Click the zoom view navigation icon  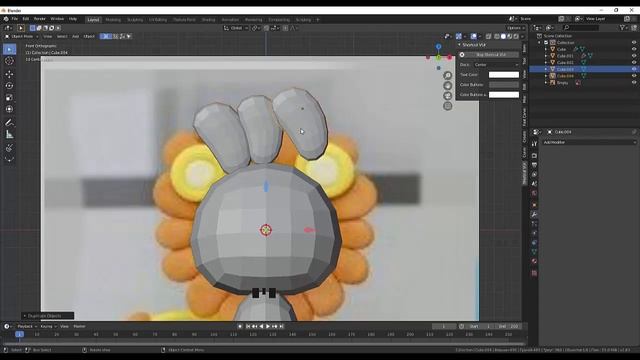[x=448, y=76]
